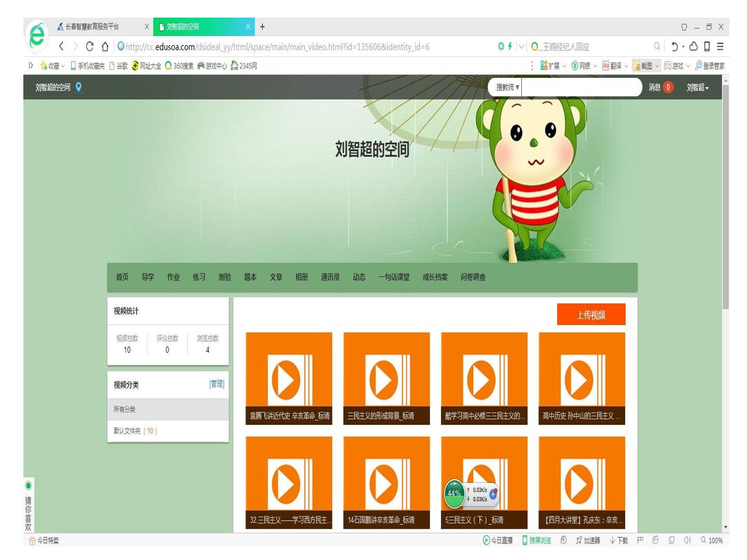Click the 管理 link in 视频分类
747x560 pixels.
click(x=216, y=384)
